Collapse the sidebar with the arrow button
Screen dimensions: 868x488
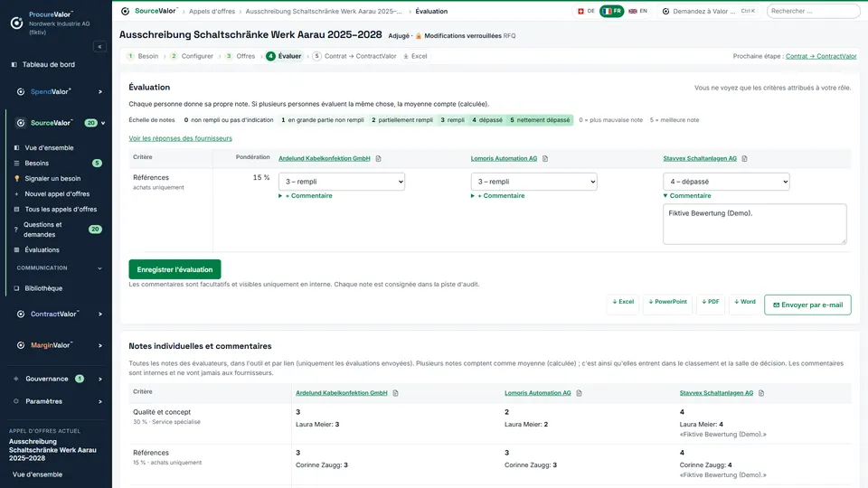99,47
